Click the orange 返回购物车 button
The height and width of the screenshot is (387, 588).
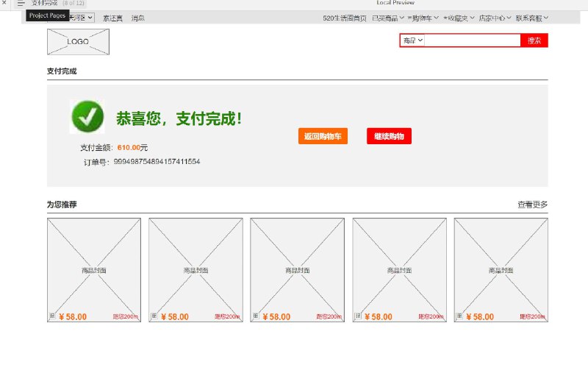(323, 136)
